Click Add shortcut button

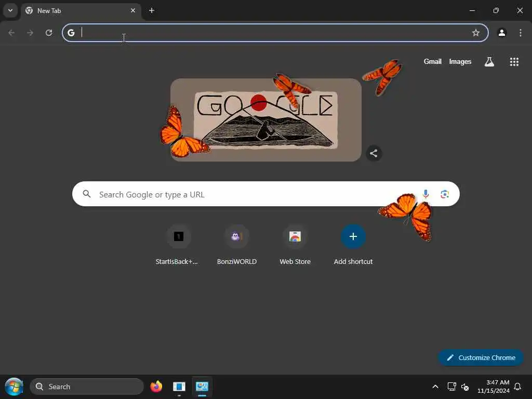353,244
